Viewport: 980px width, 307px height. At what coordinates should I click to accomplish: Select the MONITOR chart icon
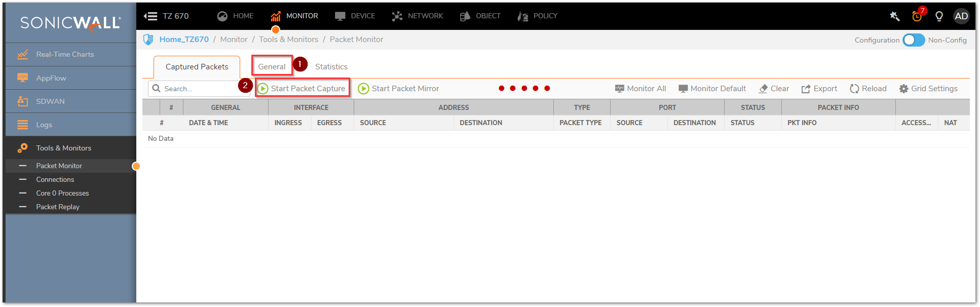pos(276,16)
